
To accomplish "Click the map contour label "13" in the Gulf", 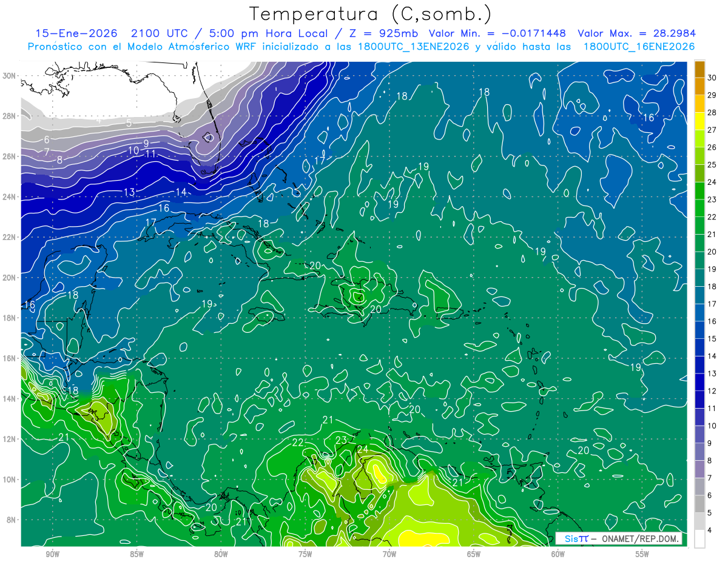I will pos(129,192).
